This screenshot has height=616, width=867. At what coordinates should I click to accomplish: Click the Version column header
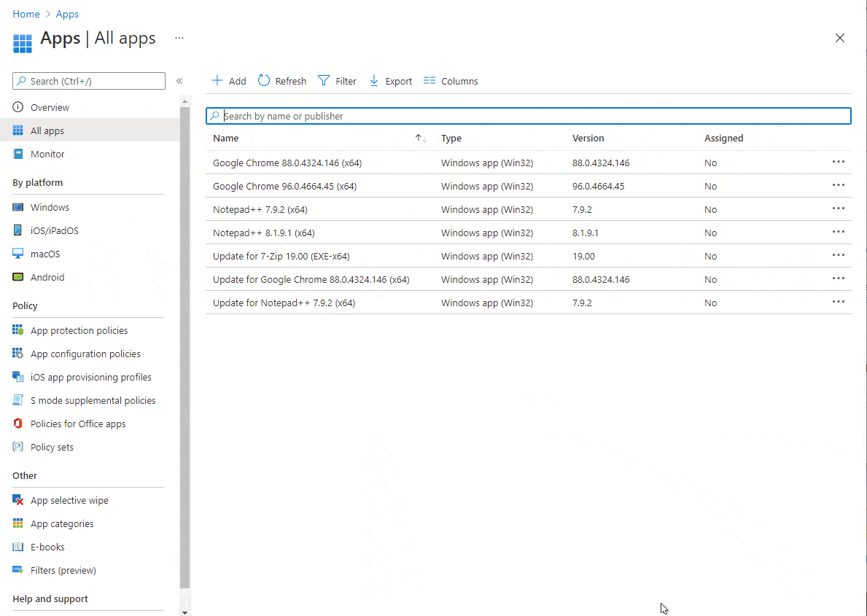pyautogui.click(x=588, y=139)
